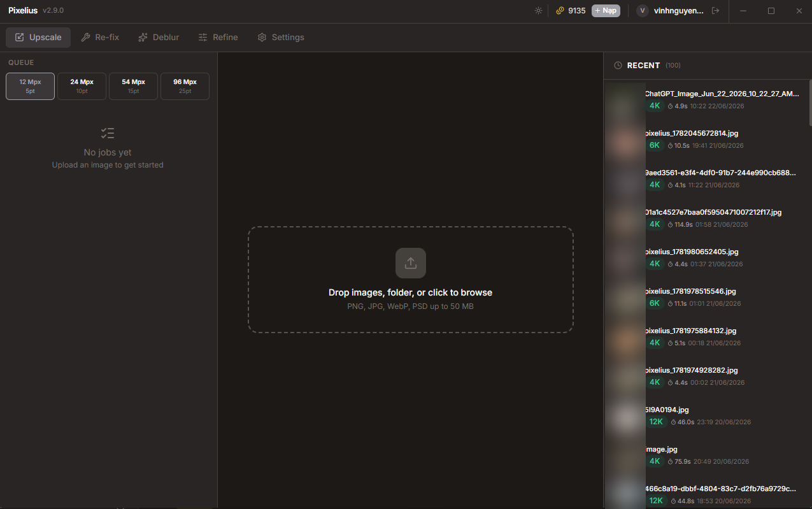Click the v2.9.0 version label

[x=53, y=11]
